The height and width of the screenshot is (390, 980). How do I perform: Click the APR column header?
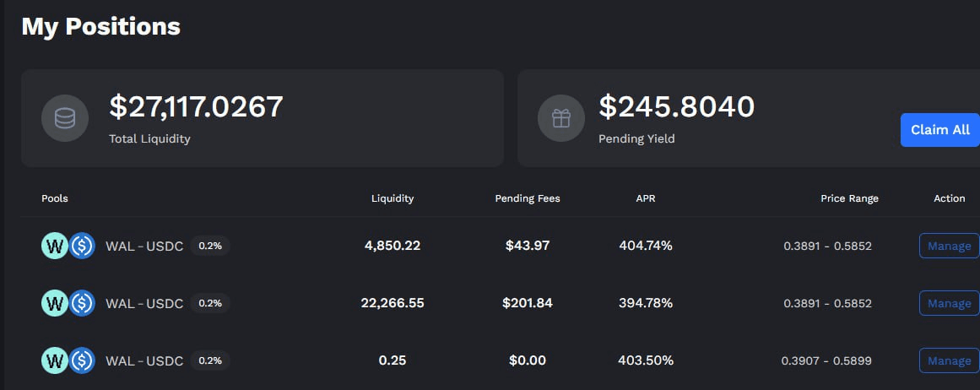tap(646, 198)
